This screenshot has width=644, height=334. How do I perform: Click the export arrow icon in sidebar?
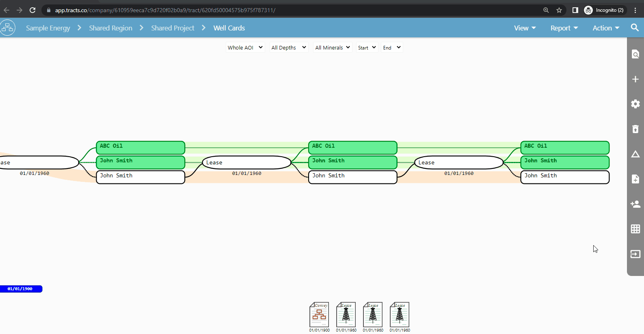(x=635, y=254)
